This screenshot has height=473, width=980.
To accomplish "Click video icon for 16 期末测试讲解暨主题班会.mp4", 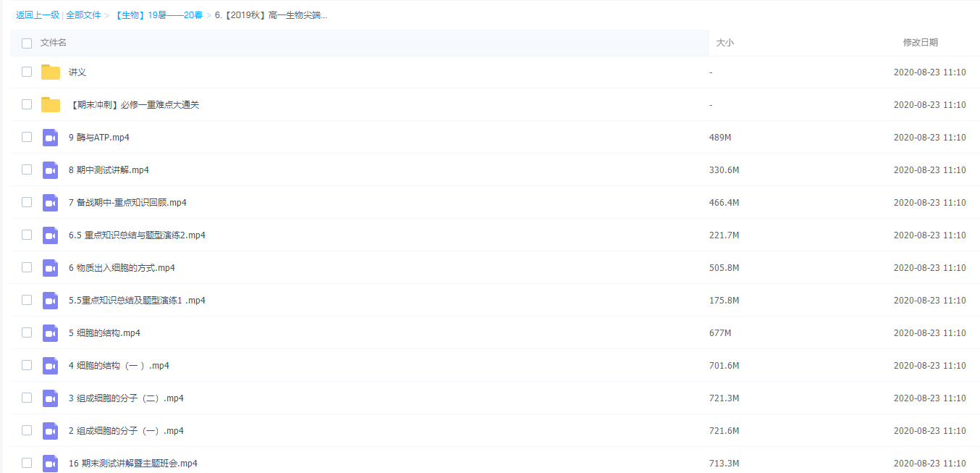I will (50, 464).
